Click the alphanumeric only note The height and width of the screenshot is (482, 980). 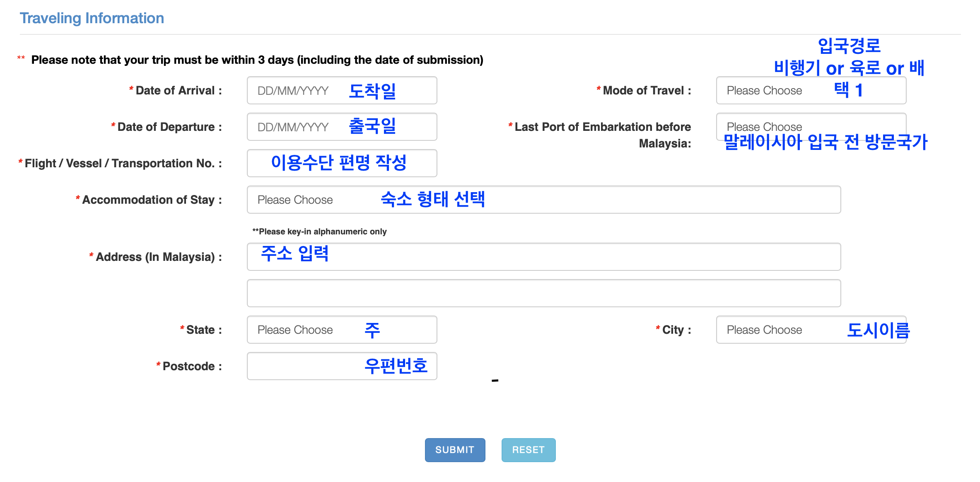point(319,231)
